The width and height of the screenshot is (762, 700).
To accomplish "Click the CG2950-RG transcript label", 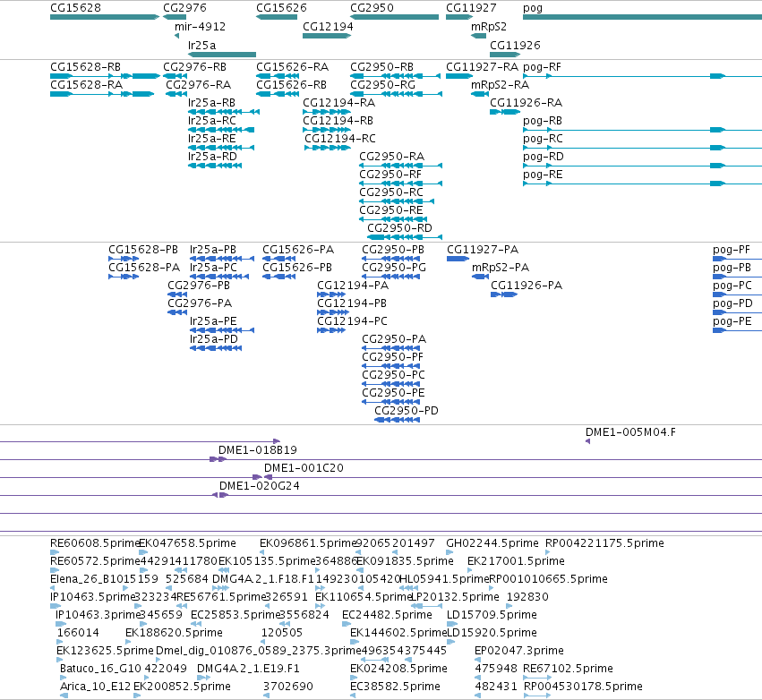I will pos(383,84).
